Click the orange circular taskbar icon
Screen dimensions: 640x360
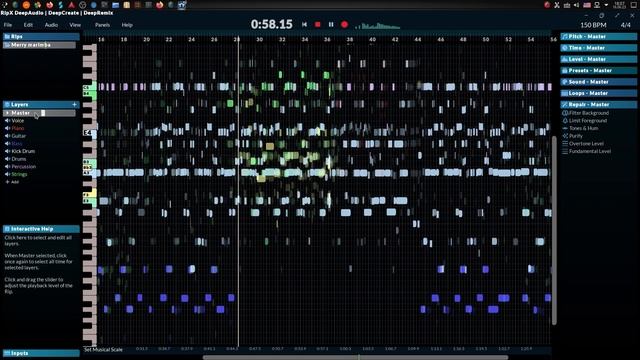(x=26, y=5)
